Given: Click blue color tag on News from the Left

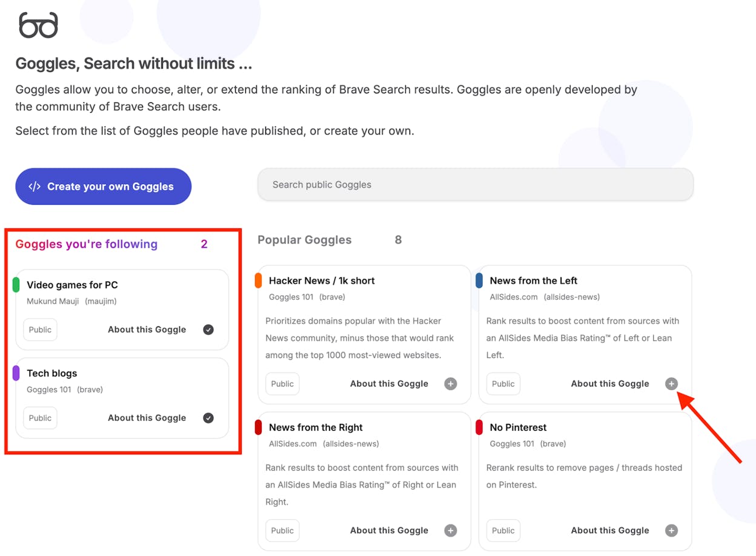Looking at the screenshot, I should coord(479,280).
